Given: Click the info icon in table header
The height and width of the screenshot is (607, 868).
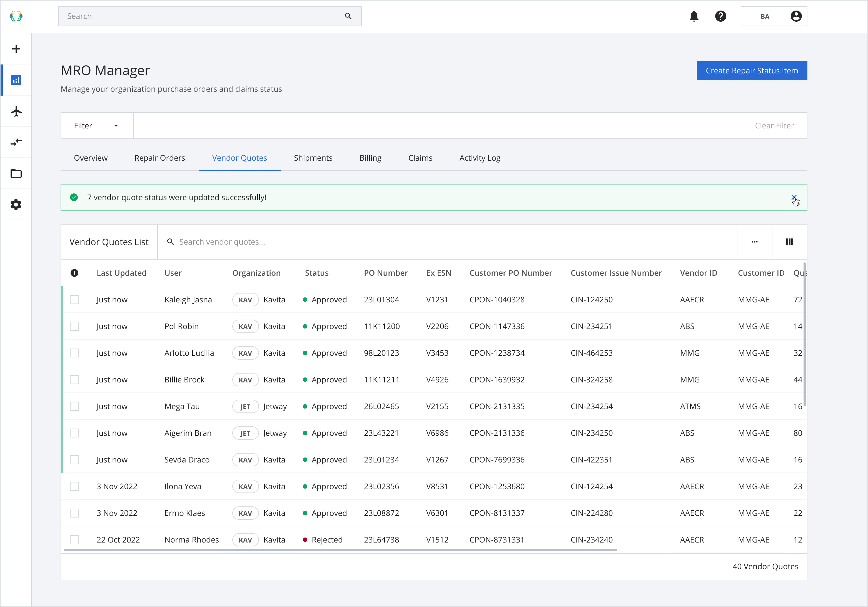Looking at the screenshot, I should [74, 273].
